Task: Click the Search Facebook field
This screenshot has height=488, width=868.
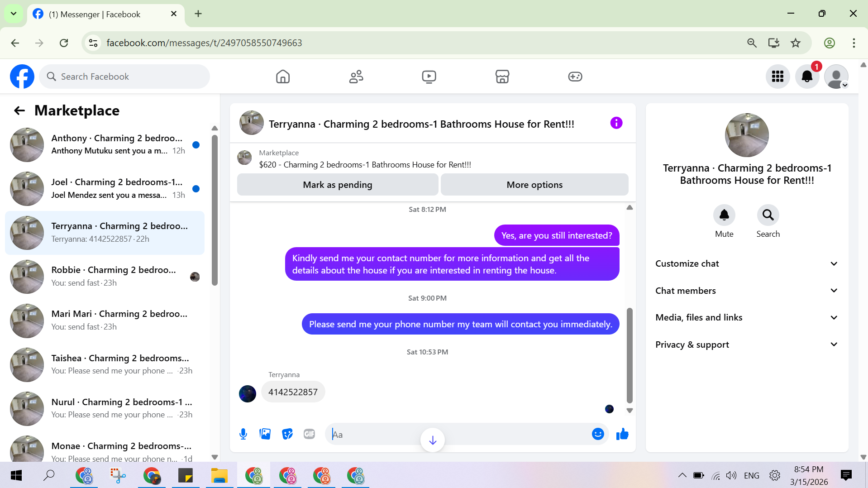Action: (124, 77)
